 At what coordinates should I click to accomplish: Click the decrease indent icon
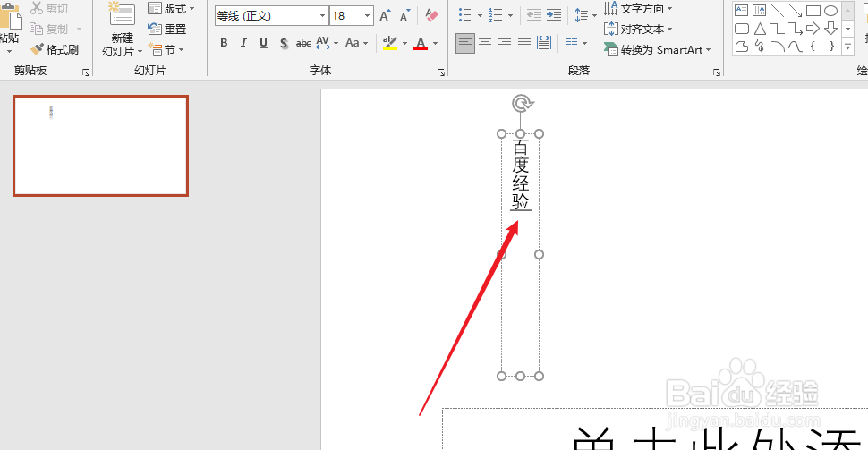pyautogui.click(x=534, y=15)
